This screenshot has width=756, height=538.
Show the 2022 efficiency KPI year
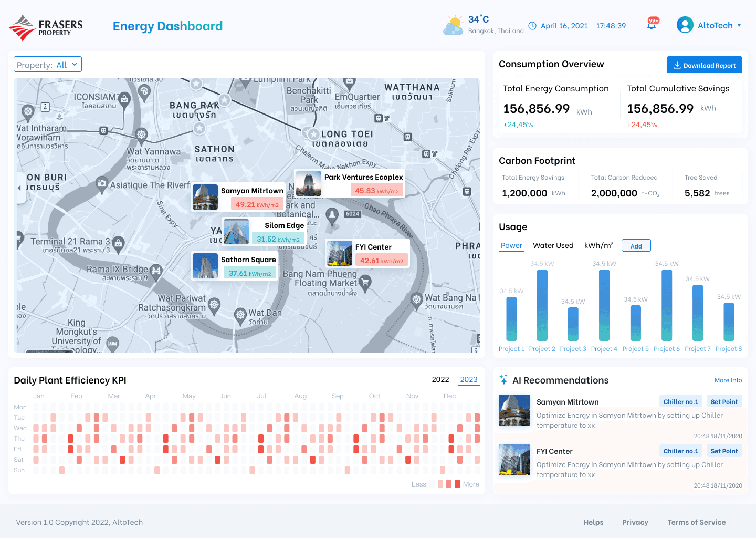coord(440,379)
